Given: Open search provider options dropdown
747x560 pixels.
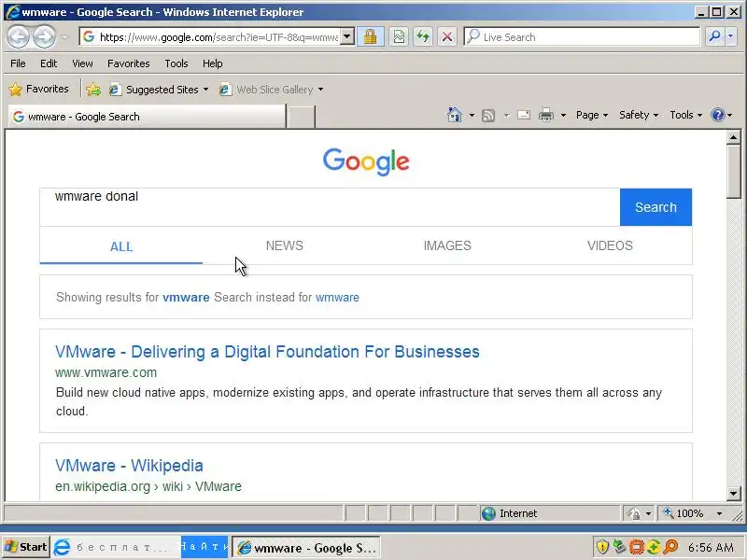Looking at the screenshot, I should [x=731, y=36].
